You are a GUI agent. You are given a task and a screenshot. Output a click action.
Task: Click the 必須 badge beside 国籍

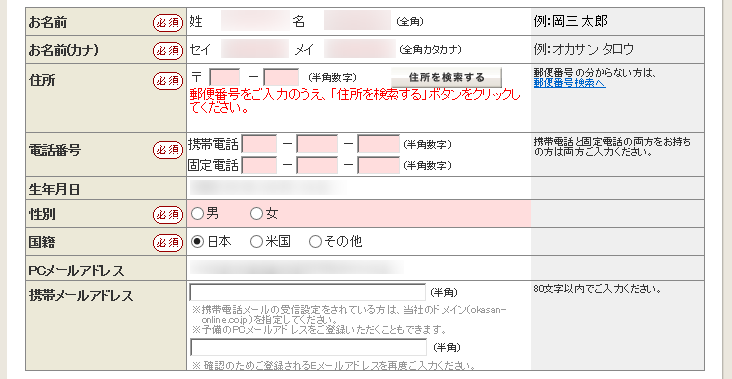pyautogui.click(x=168, y=242)
